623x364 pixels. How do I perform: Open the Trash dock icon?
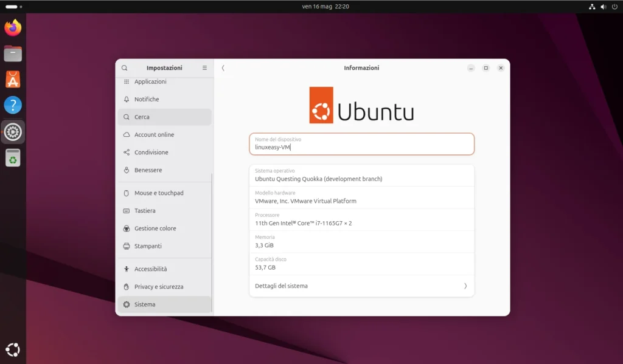(x=13, y=158)
